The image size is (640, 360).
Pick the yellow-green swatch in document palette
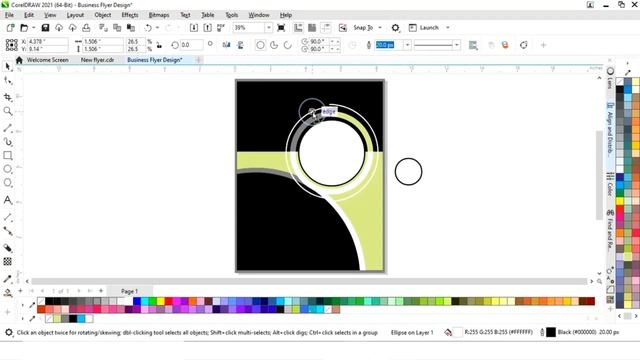click(57, 318)
